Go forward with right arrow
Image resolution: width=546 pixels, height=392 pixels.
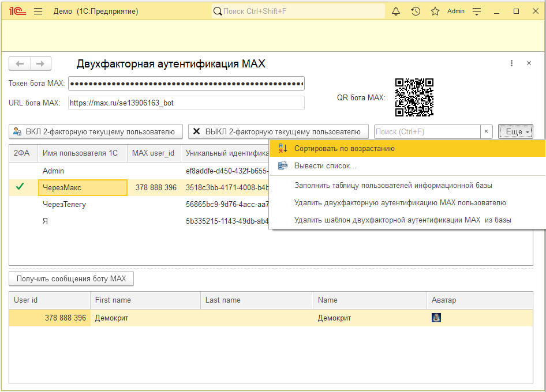coord(41,63)
